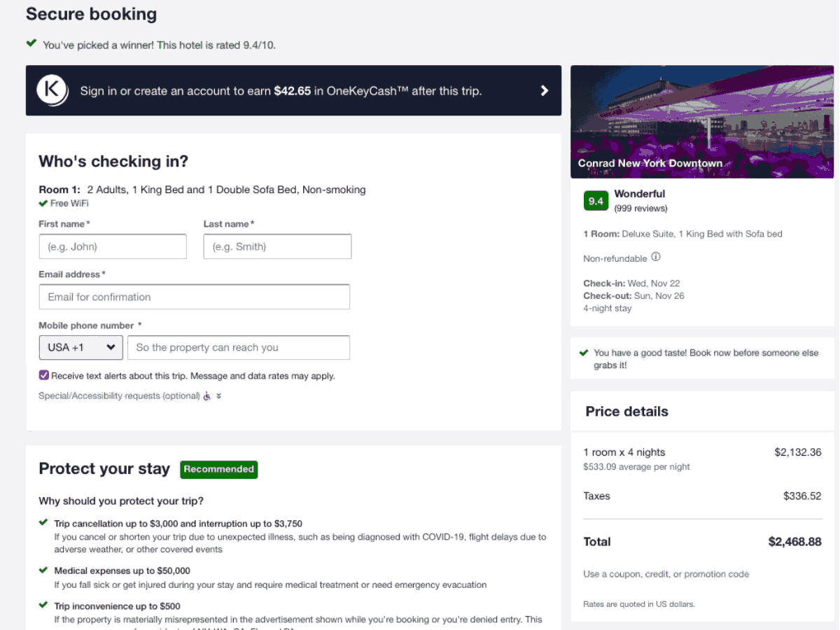Click the accessibility wheelchair icon
Image resolution: width=840 pixels, height=630 pixels.
pos(206,395)
